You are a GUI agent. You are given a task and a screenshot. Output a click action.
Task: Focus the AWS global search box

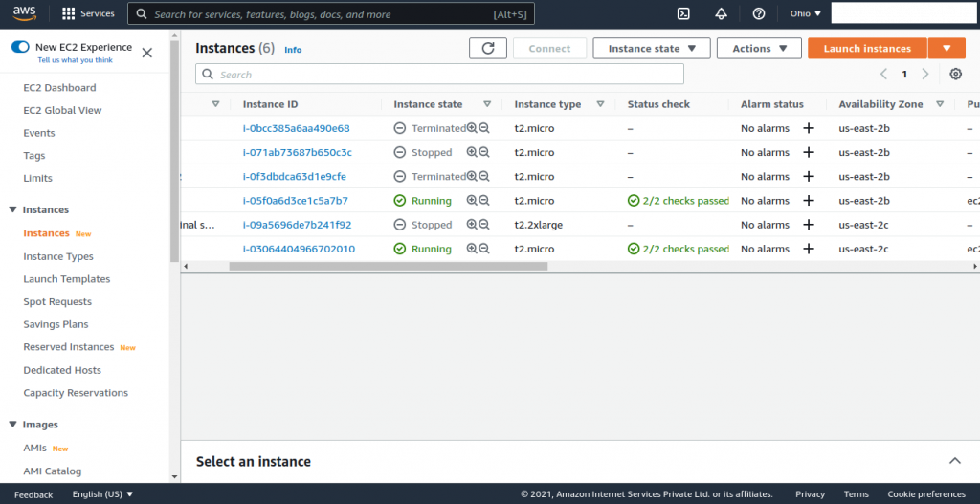[x=331, y=13]
